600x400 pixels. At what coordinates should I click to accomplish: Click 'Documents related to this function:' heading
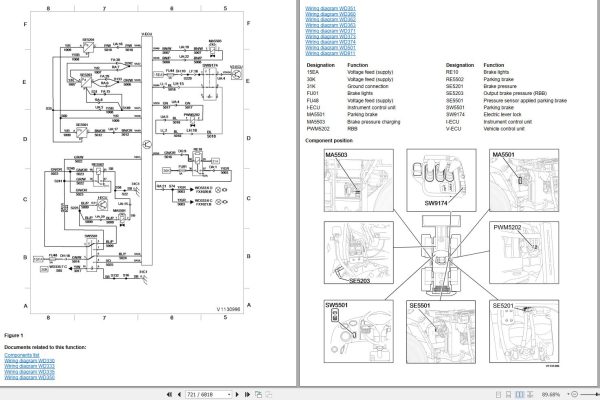click(x=45, y=347)
